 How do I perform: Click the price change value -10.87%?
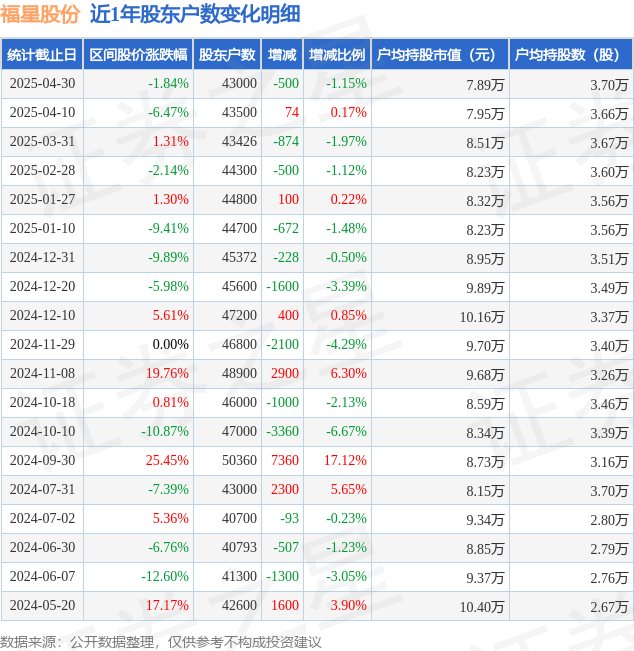click(x=165, y=431)
